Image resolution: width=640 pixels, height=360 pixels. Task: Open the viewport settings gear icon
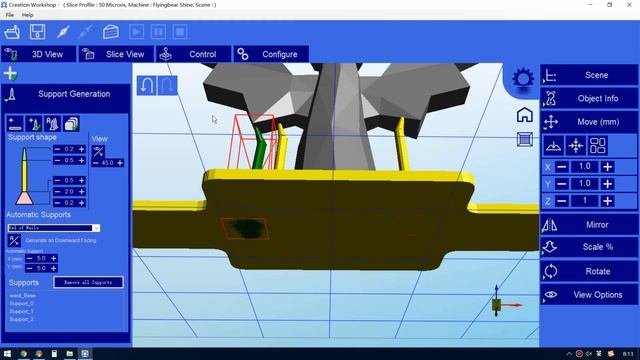[x=523, y=78]
